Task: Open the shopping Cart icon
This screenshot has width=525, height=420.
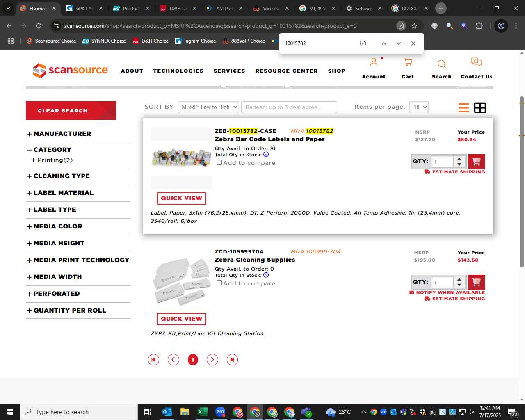Action: 408,62
